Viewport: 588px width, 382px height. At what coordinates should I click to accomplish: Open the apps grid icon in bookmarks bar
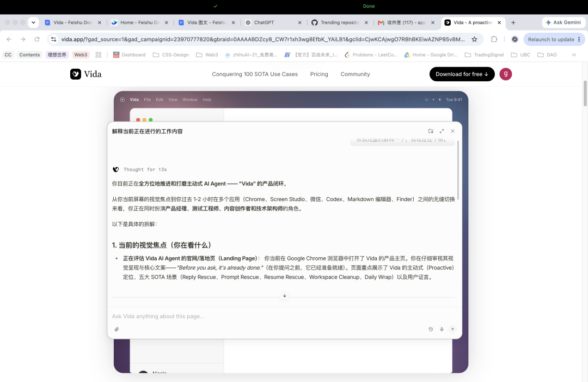pyautogui.click(x=98, y=55)
